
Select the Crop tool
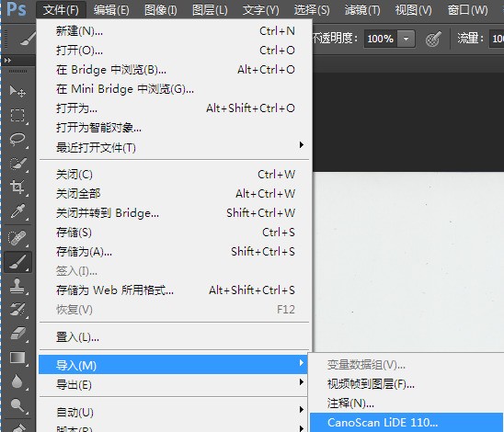(17, 187)
